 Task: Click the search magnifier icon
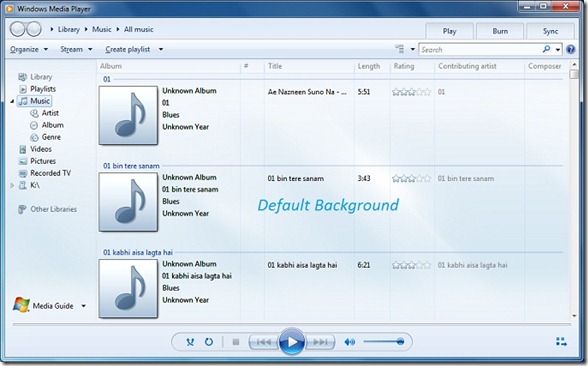coord(546,49)
